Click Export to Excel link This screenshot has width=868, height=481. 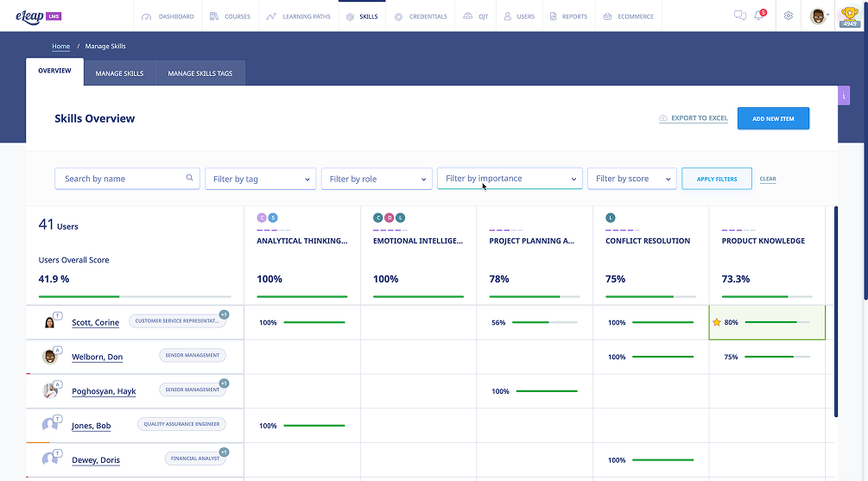coord(694,118)
